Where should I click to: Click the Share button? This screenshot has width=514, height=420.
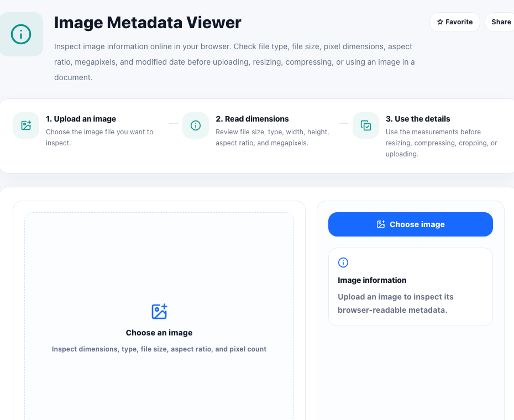501,22
